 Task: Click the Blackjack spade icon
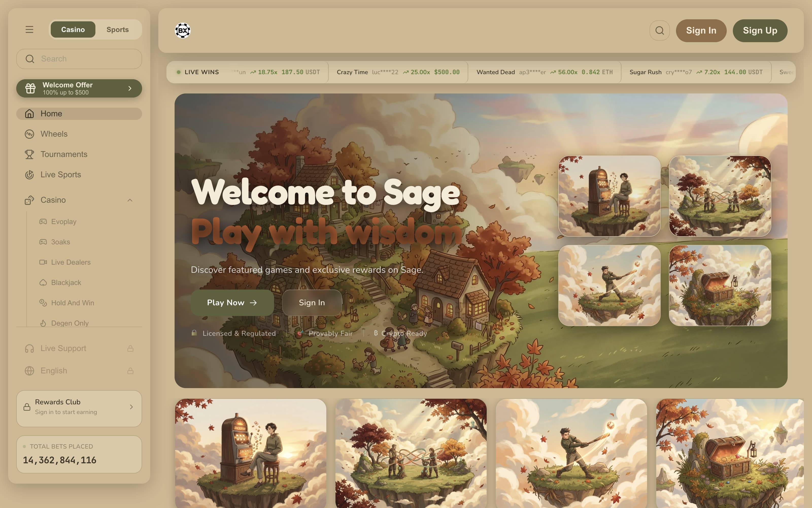tap(43, 282)
